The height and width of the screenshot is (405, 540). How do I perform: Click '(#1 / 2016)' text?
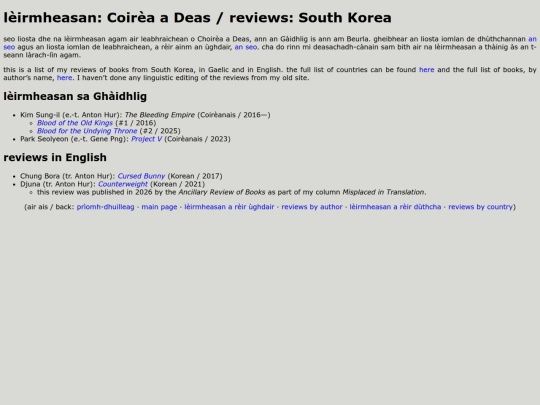tap(136, 123)
